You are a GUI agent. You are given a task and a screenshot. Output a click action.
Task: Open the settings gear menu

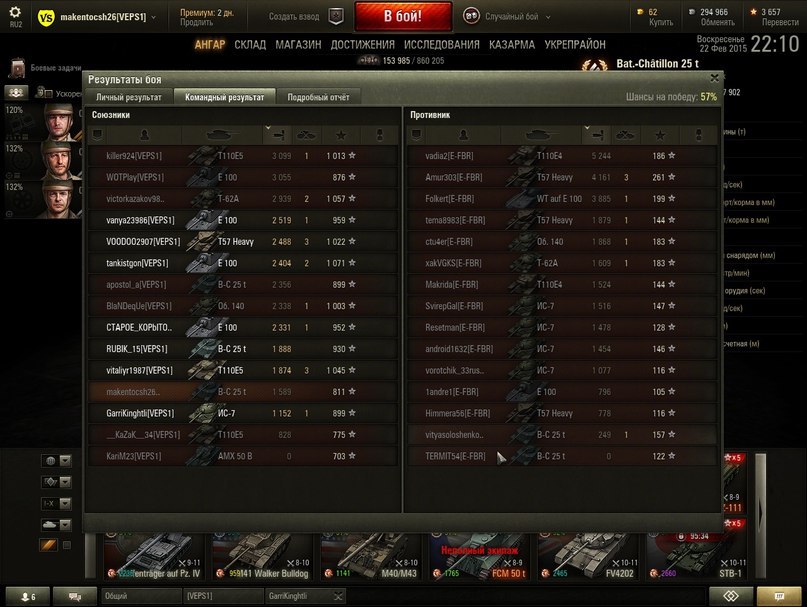point(15,12)
